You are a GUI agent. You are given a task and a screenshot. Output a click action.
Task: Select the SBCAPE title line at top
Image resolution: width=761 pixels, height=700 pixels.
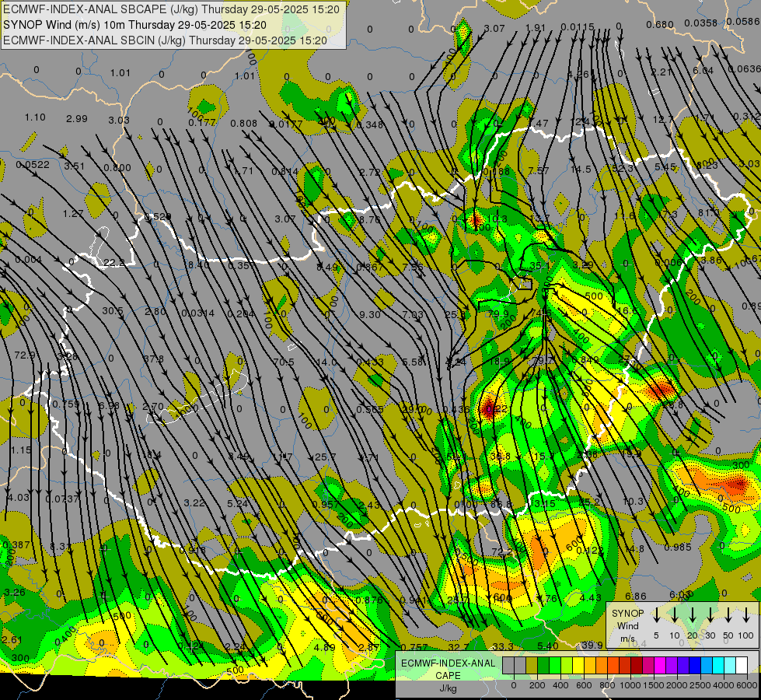tap(171, 9)
